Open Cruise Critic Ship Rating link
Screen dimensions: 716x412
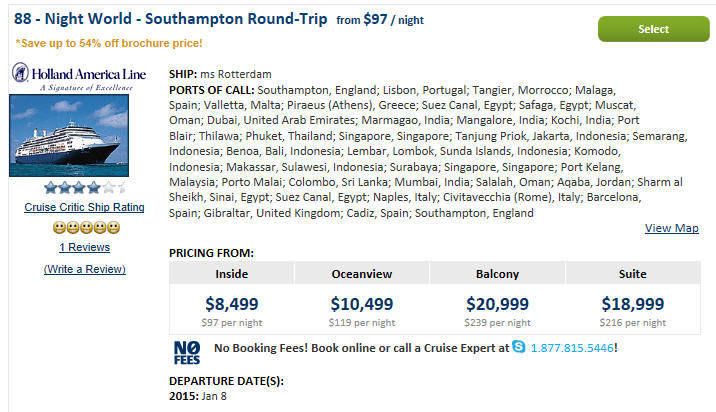[x=84, y=207]
